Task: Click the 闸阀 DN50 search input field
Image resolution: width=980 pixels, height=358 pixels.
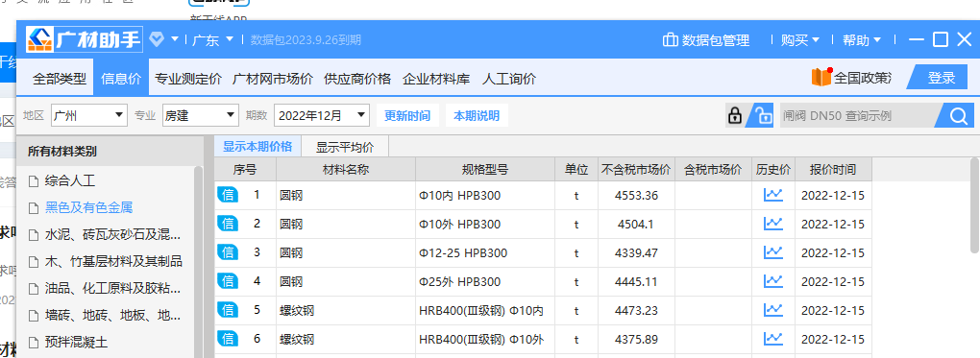Action: coord(857,115)
